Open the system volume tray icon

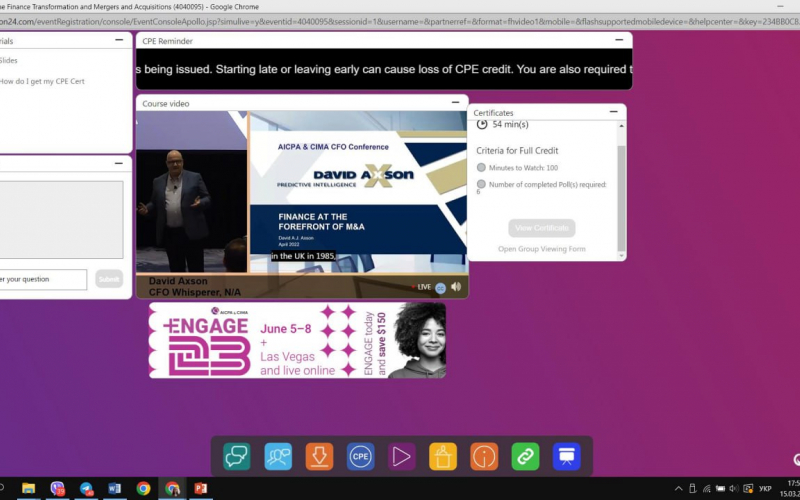734,488
